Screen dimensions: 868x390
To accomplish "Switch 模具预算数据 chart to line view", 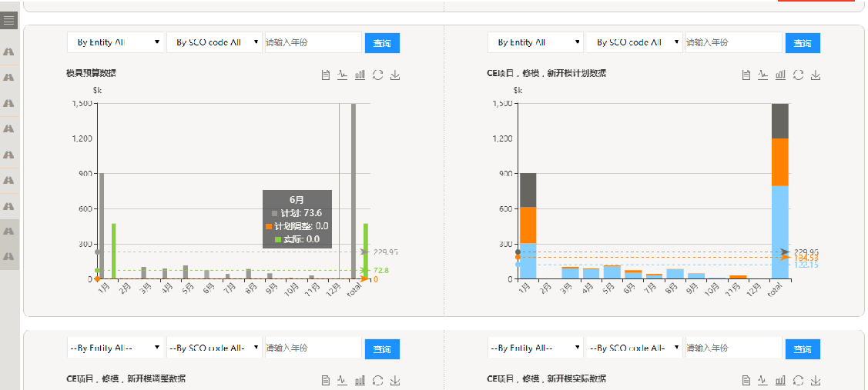I will 343,75.
